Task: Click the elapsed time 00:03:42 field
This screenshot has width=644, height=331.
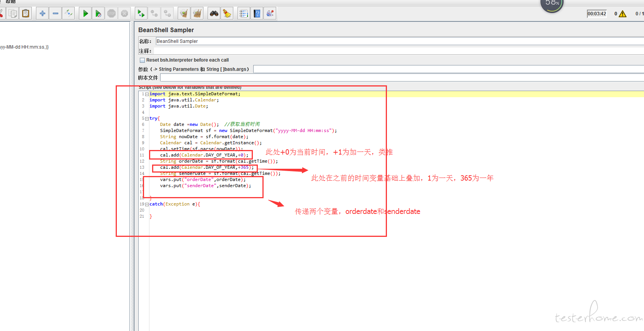Action: pyautogui.click(x=597, y=14)
